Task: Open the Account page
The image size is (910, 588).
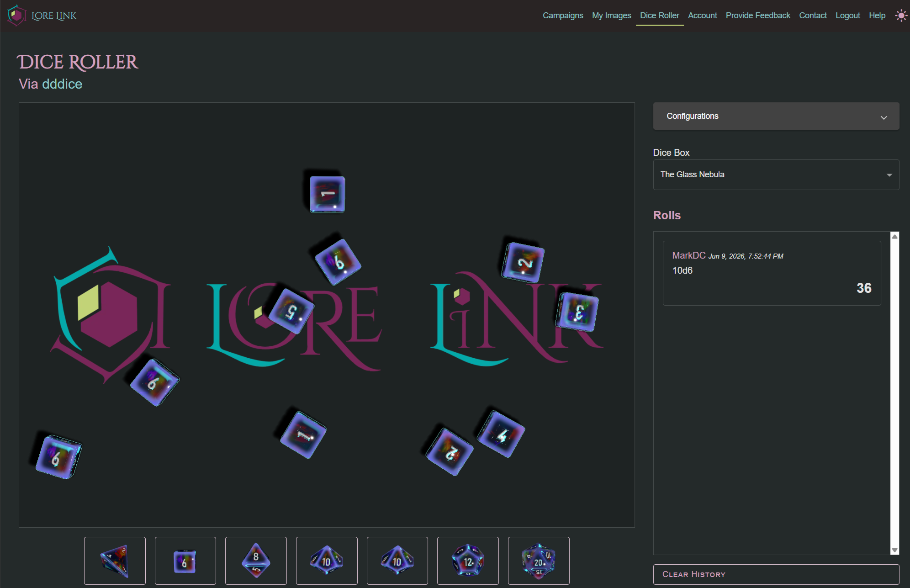Action: click(703, 16)
